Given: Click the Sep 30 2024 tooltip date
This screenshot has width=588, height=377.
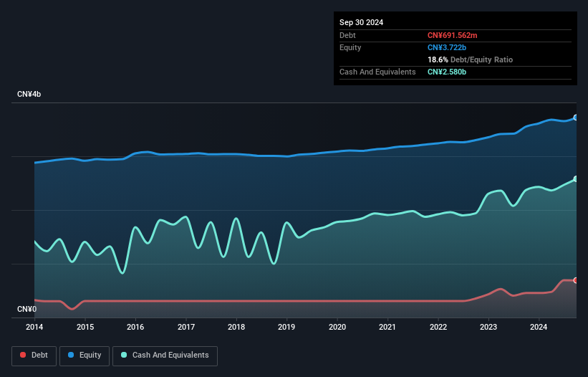Looking at the screenshot, I should tap(361, 22).
